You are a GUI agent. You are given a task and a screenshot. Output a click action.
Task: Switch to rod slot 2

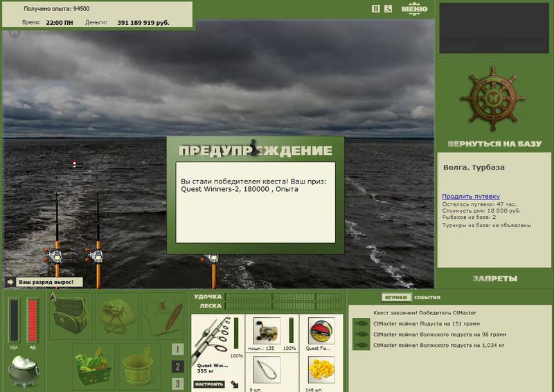point(178,366)
